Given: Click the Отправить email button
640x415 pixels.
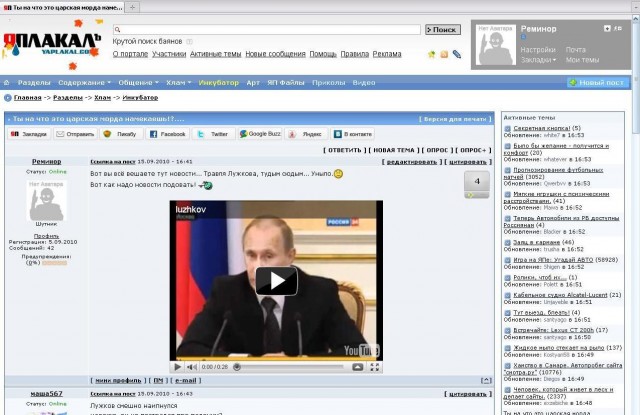Looking at the screenshot, I should (75, 134).
